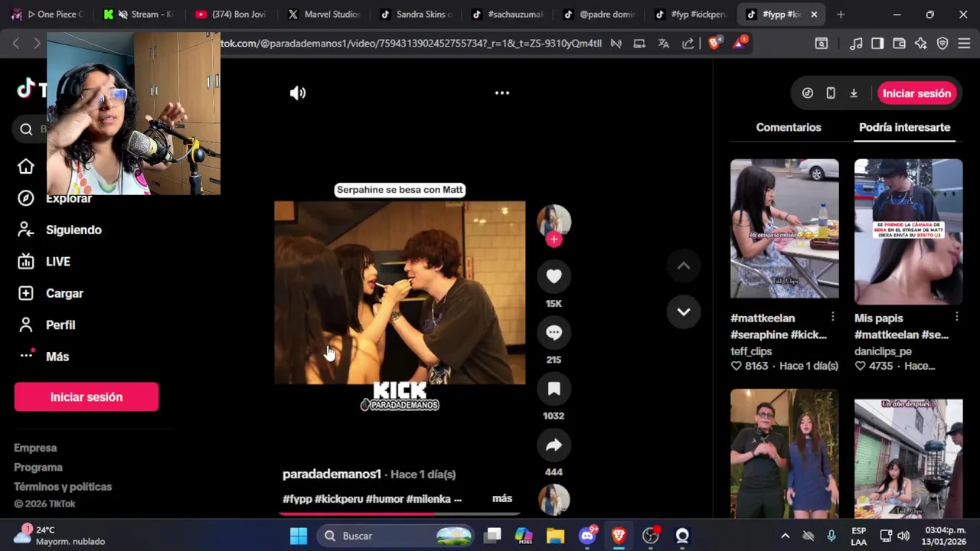Switch to the Sandra Skins browser tab
The height and width of the screenshot is (551, 980).
point(416,14)
